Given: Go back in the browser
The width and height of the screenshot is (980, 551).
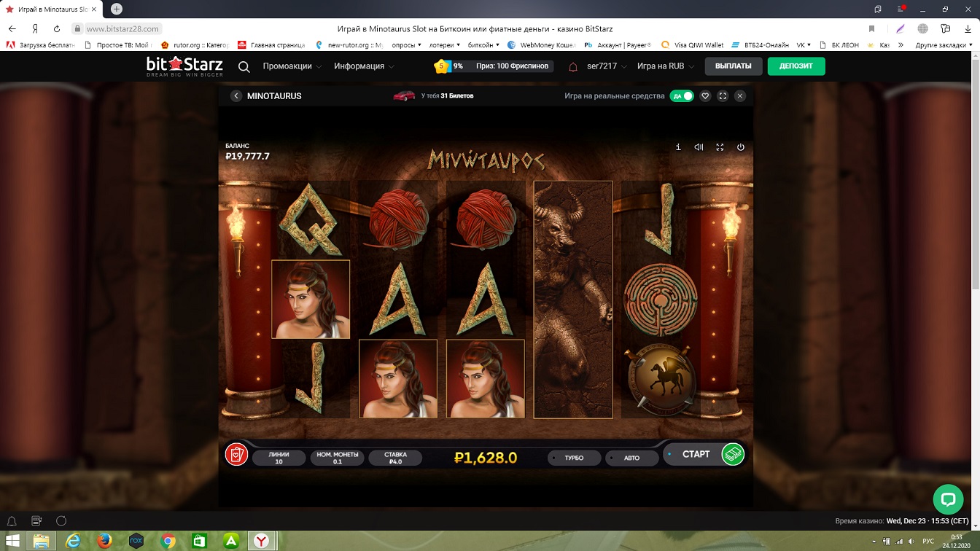Looking at the screenshot, I should pos(12,28).
